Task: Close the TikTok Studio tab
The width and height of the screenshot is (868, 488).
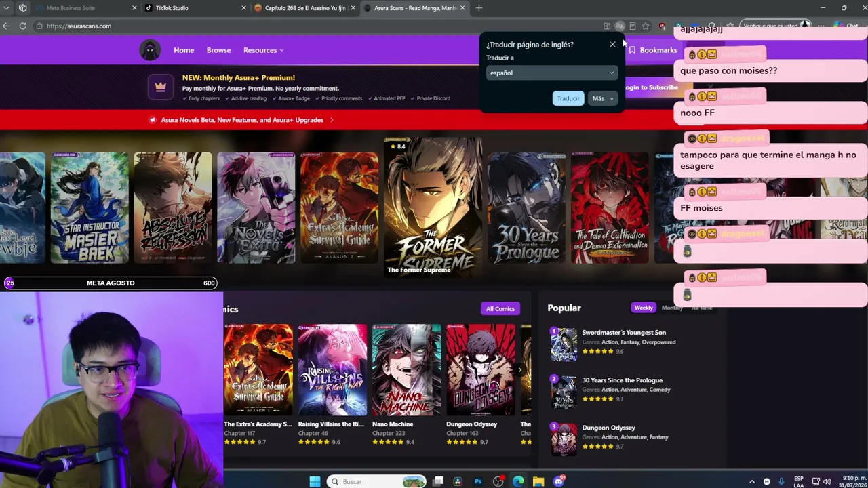Action: coord(243,8)
